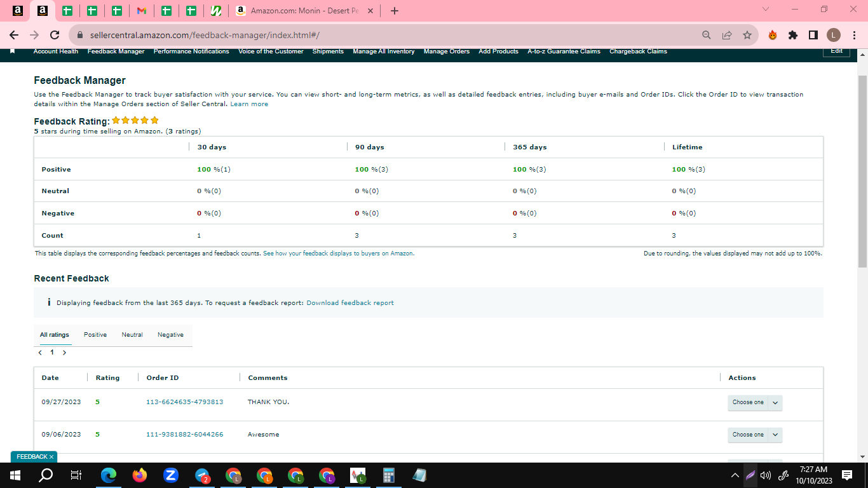
Task: Open a new browser tab
Action: 395,11
